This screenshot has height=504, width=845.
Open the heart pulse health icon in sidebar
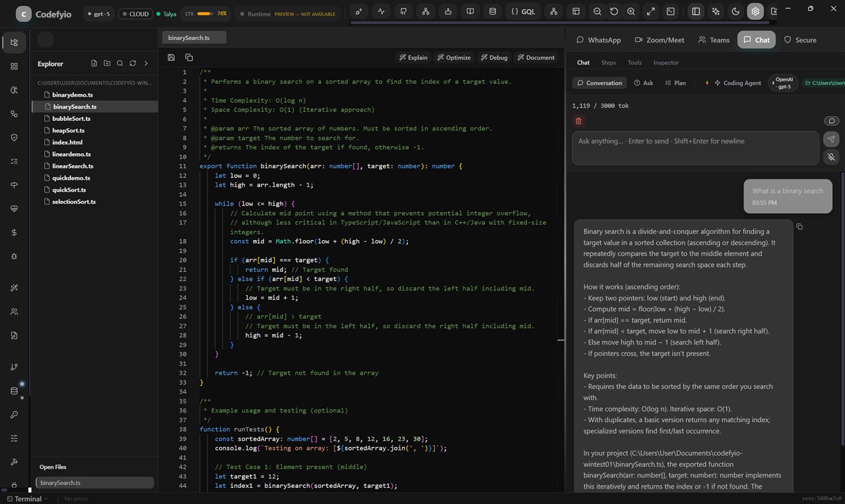point(14,209)
